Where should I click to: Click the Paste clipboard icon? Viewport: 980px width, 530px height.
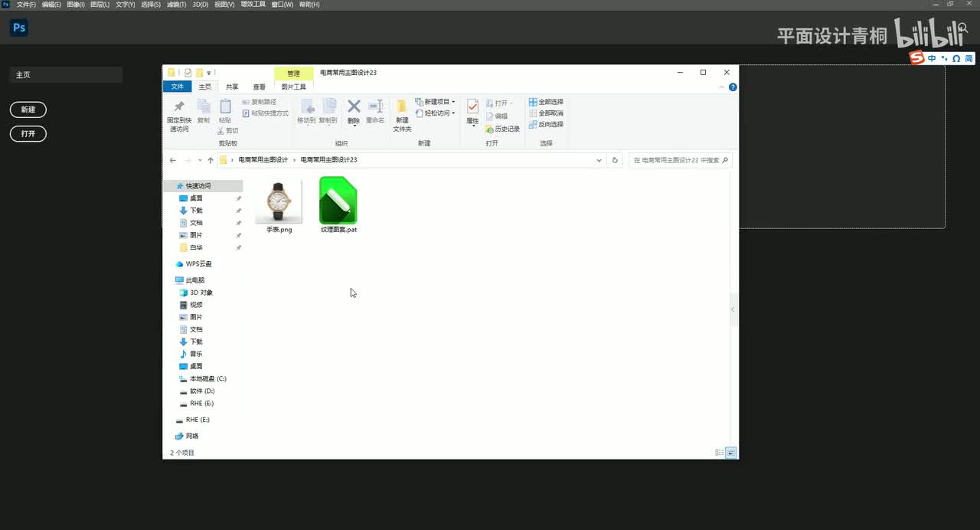225,106
